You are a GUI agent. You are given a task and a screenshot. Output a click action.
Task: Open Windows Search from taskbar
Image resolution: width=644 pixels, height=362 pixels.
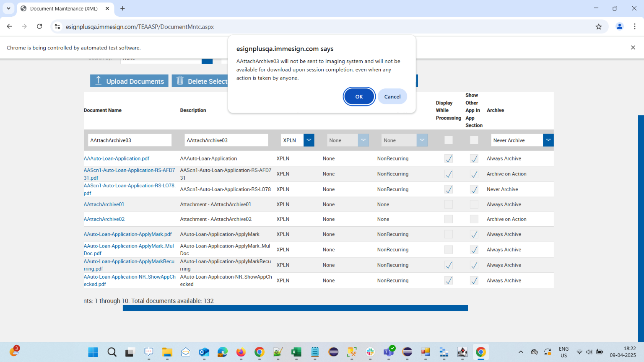click(112, 352)
